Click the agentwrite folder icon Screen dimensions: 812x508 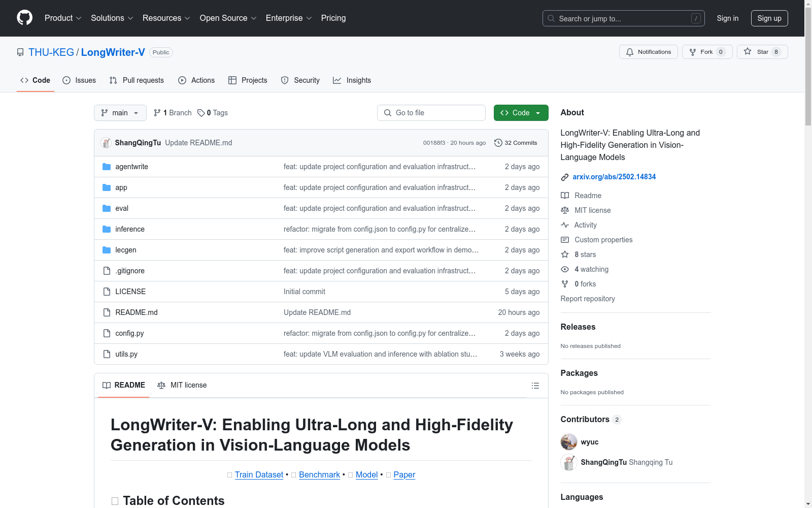[107, 167]
